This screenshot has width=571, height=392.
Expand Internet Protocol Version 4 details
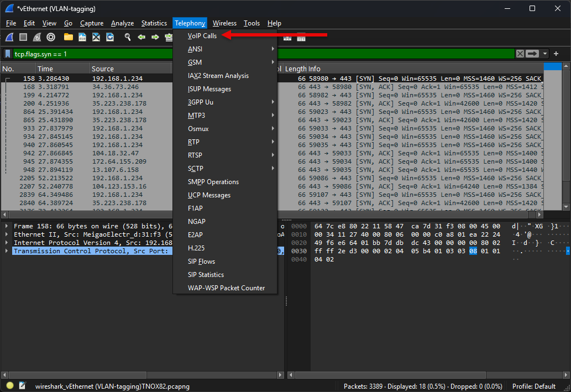tap(7, 243)
